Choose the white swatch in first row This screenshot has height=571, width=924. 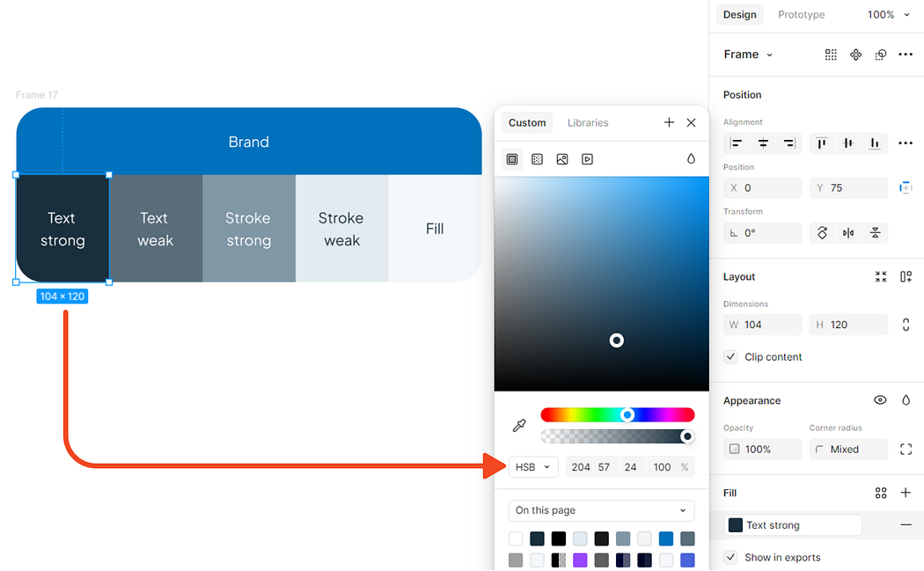coord(516,538)
